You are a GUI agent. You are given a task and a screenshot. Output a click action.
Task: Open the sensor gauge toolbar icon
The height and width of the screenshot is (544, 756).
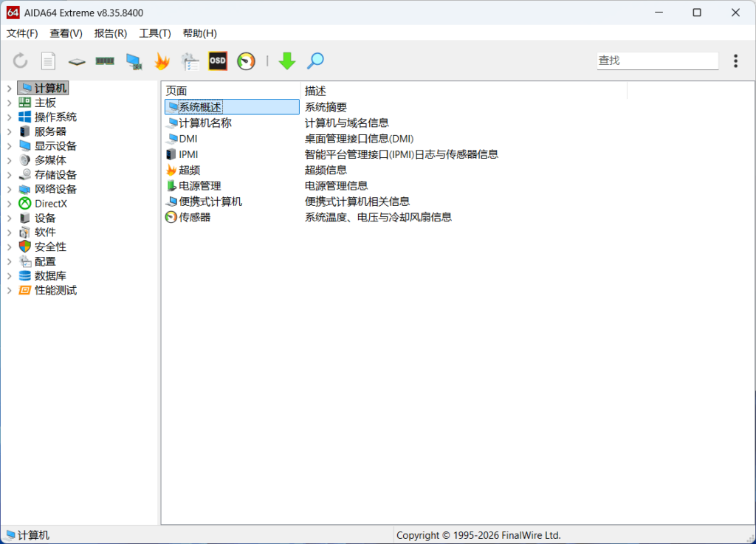click(x=246, y=61)
